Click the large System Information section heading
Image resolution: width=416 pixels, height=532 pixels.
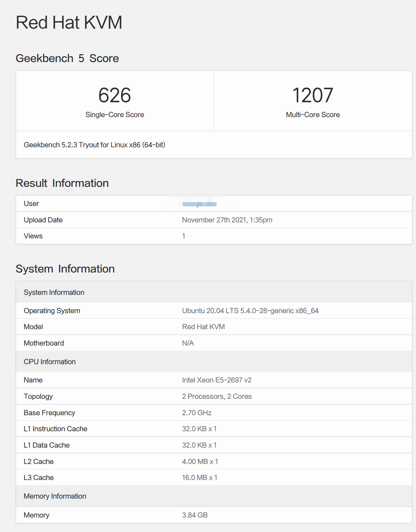(65, 269)
